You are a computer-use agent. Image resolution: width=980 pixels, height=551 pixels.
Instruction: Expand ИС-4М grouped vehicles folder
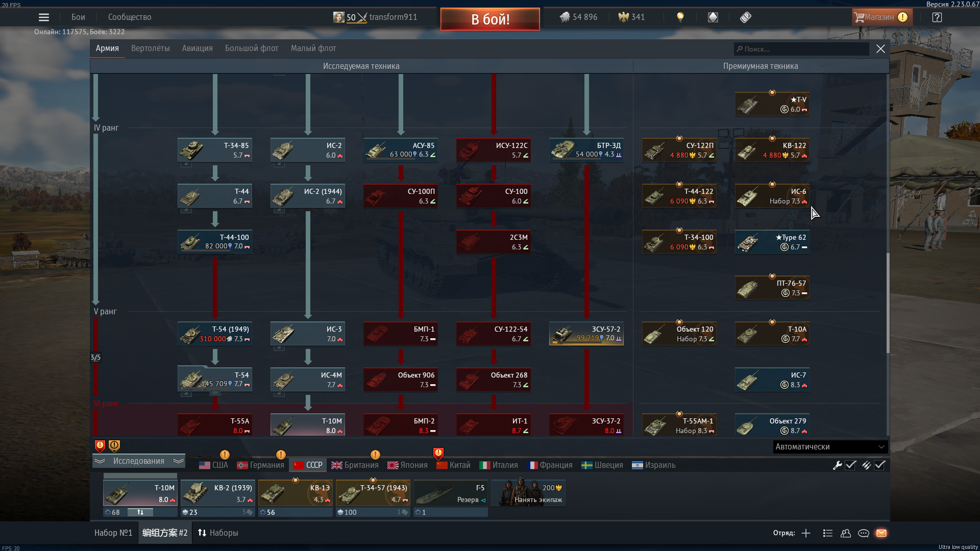point(279,394)
